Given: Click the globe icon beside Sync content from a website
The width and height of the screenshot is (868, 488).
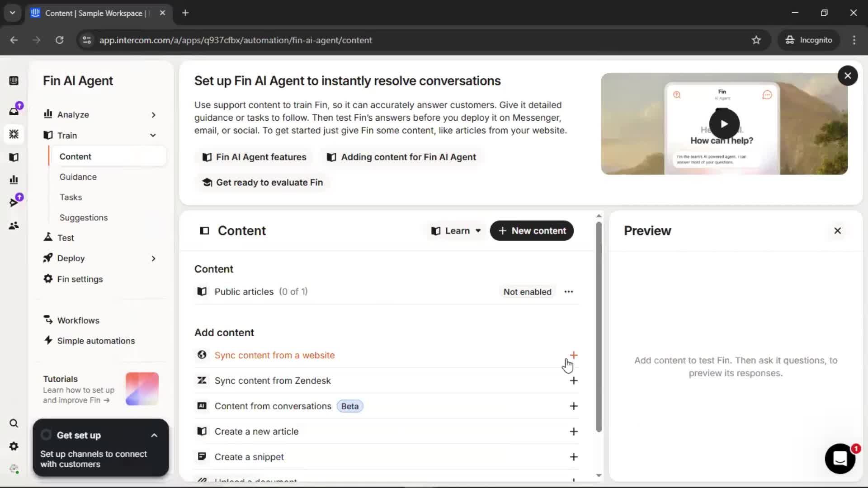Looking at the screenshot, I should [202, 355].
